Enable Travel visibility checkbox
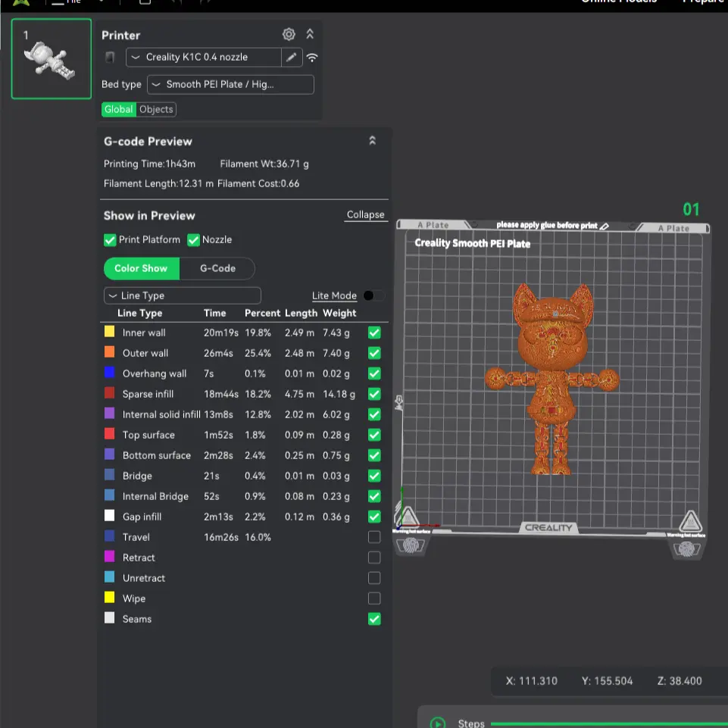The image size is (728, 728). pyautogui.click(x=374, y=536)
